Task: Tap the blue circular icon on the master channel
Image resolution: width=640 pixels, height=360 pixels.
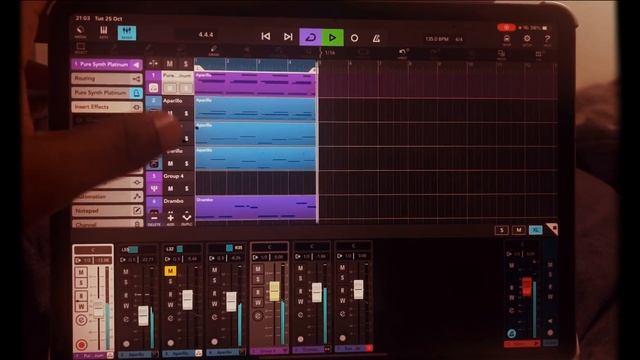Action: [x=511, y=333]
